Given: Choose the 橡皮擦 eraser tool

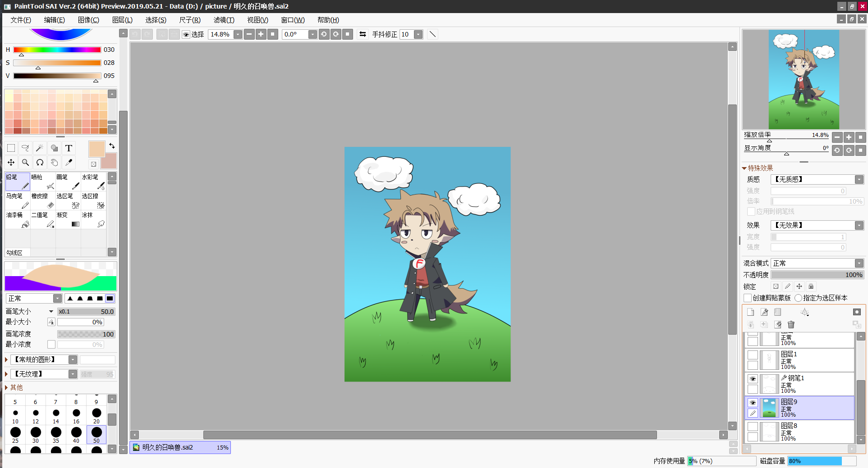Looking at the screenshot, I should pos(43,201).
